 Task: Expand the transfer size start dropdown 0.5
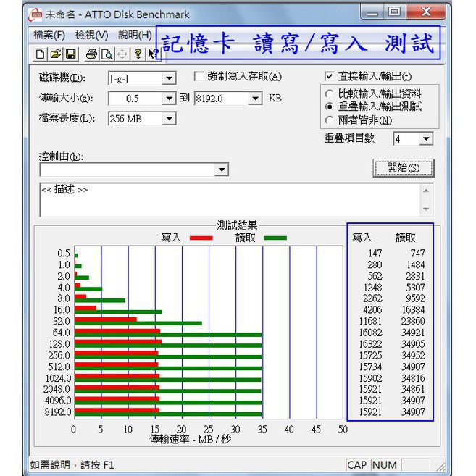(x=169, y=99)
